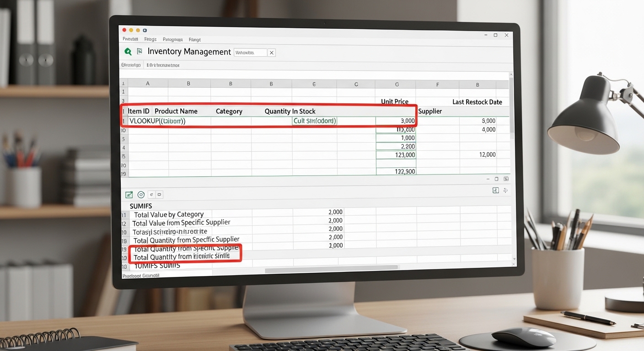This screenshot has height=351, width=644.
Task: Minimize the window using the top-right dash
Action: pos(485,35)
